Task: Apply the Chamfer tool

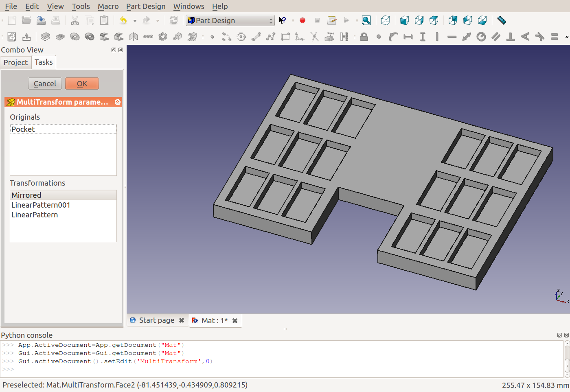Action: tap(119, 37)
